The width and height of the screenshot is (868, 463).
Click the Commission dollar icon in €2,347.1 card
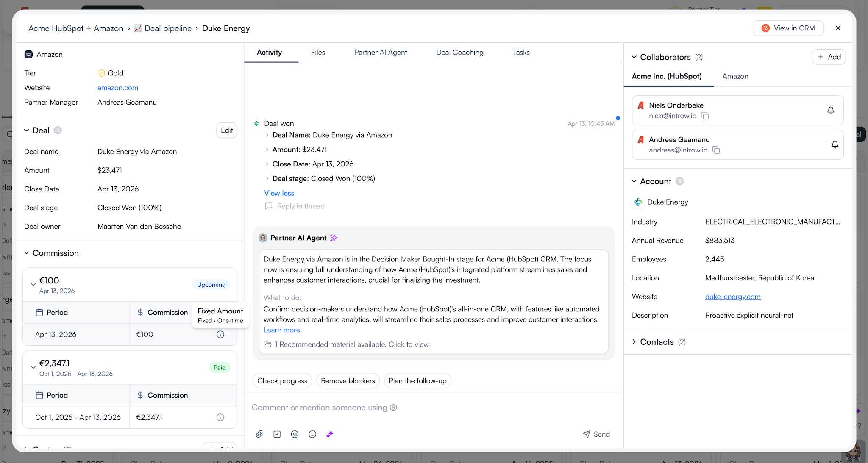pyautogui.click(x=140, y=396)
